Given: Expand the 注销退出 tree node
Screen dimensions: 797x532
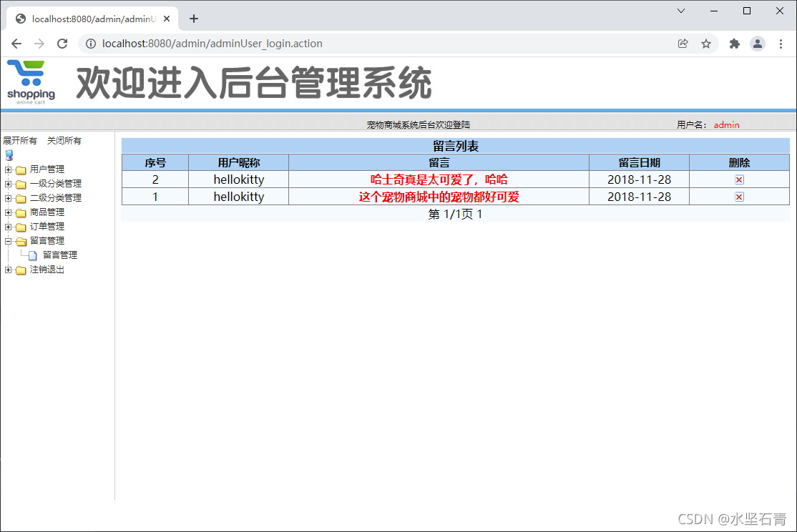Looking at the screenshot, I should point(8,270).
